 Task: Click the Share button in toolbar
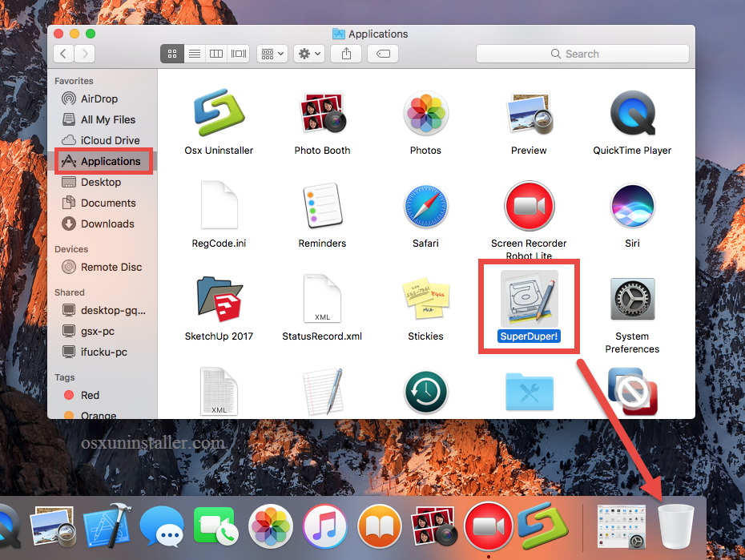345,54
